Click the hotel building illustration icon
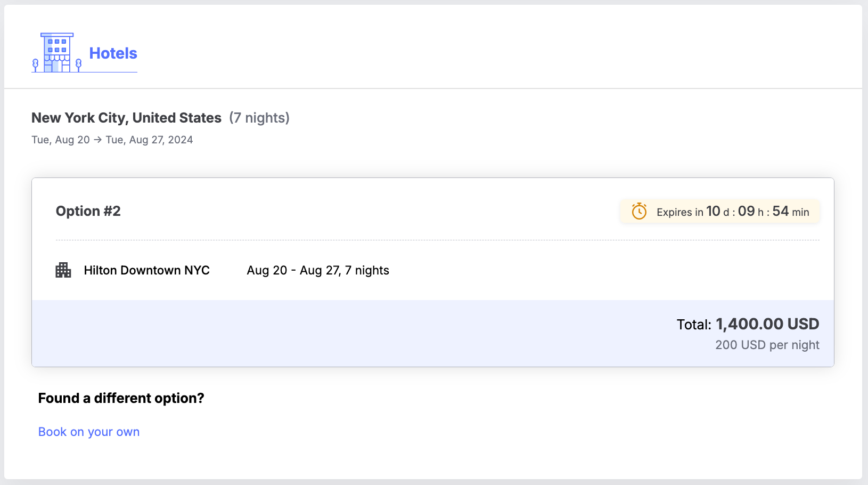This screenshot has width=868, height=485. pos(57,52)
